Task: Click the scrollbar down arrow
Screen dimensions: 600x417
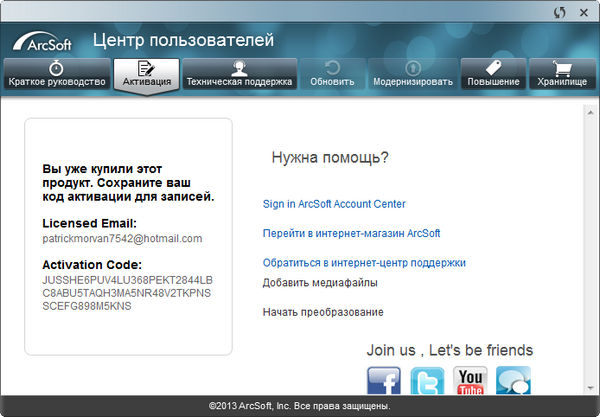Action: point(590,387)
